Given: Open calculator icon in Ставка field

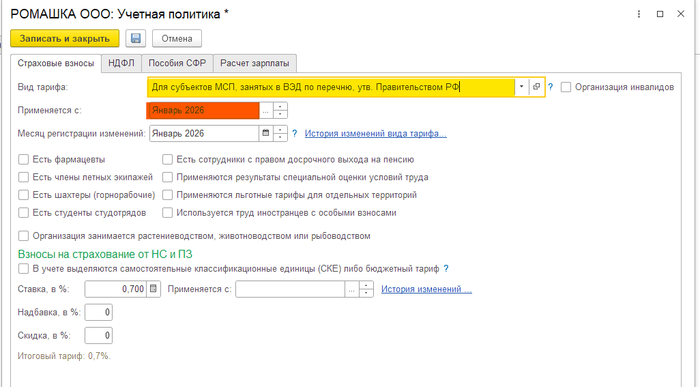Looking at the screenshot, I should tap(153, 289).
